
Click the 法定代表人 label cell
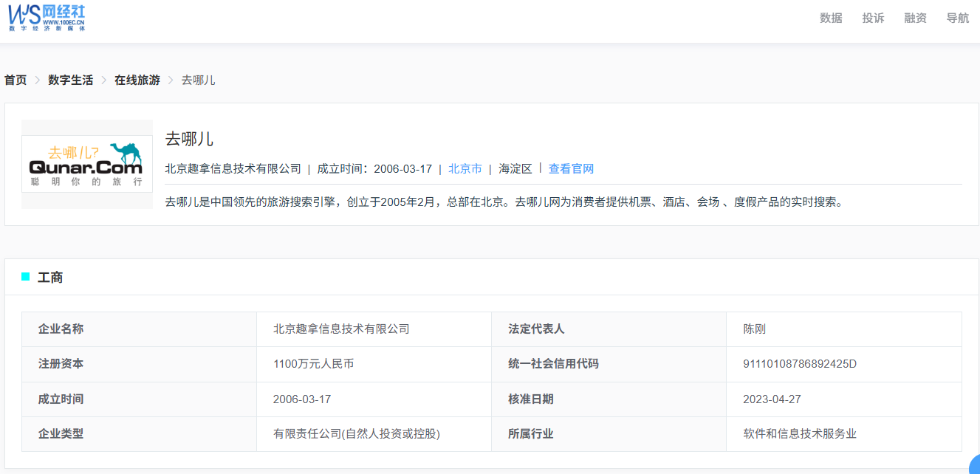[609, 329]
